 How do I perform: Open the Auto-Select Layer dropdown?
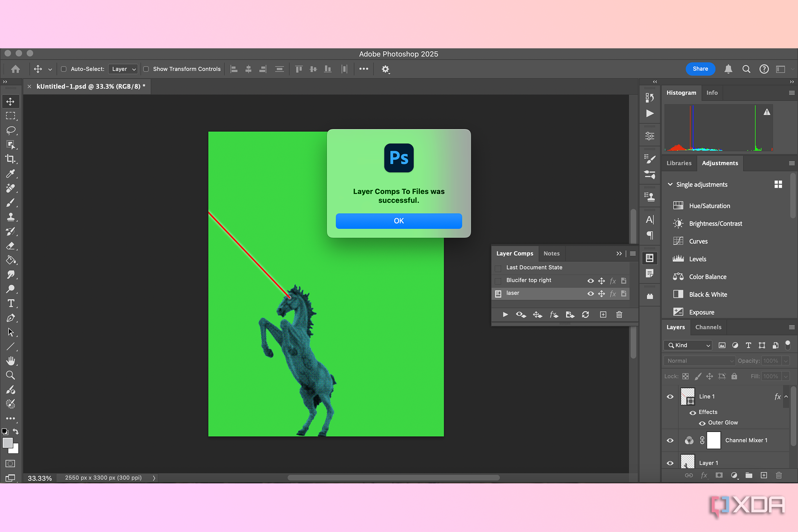pyautogui.click(x=123, y=69)
